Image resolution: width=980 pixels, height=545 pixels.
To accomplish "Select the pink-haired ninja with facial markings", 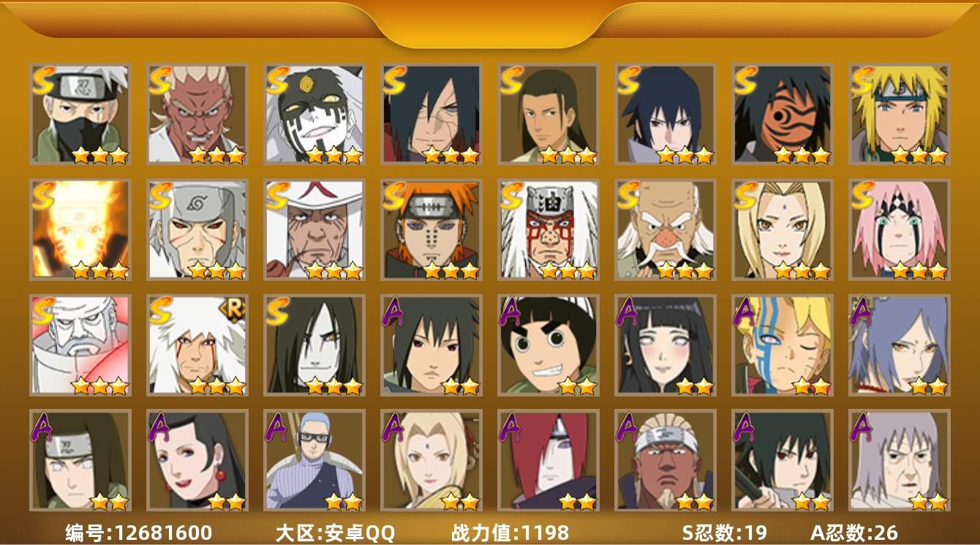I will point(900,230).
